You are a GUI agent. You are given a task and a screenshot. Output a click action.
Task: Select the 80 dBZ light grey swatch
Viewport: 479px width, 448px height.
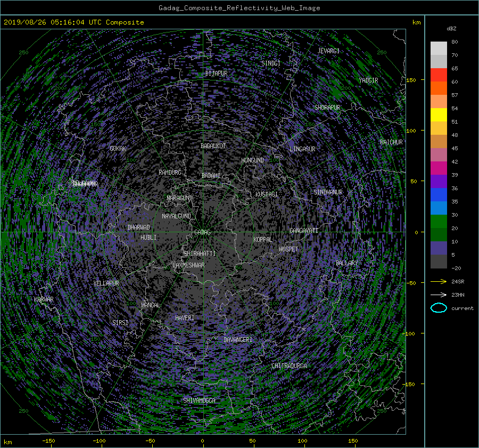click(x=439, y=48)
